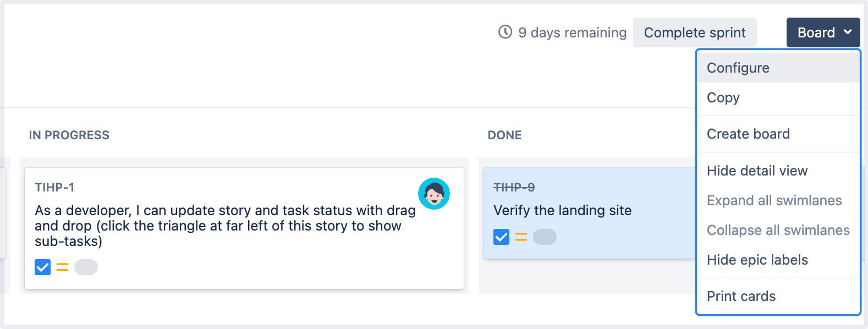Collapse all swimlanes
The width and height of the screenshot is (868, 329).
[x=778, y=230]
